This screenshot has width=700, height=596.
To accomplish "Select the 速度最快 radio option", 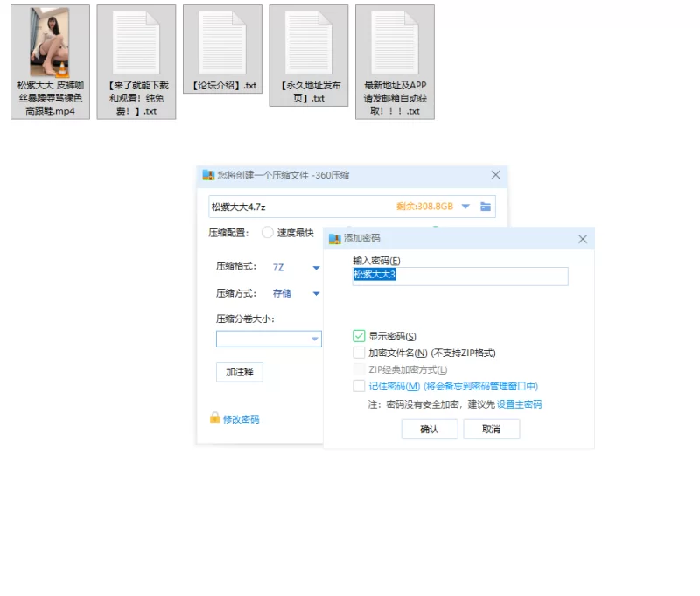I will click(268, 233).
